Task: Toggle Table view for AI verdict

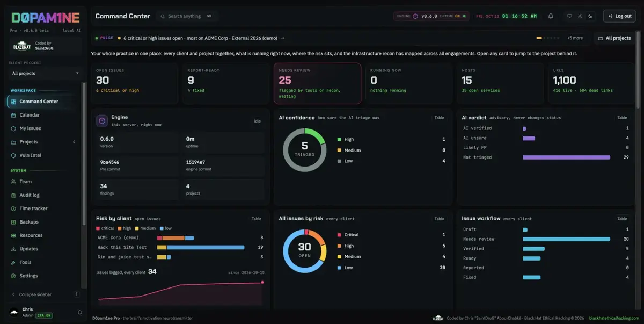Action: click(x=622, y=118)
